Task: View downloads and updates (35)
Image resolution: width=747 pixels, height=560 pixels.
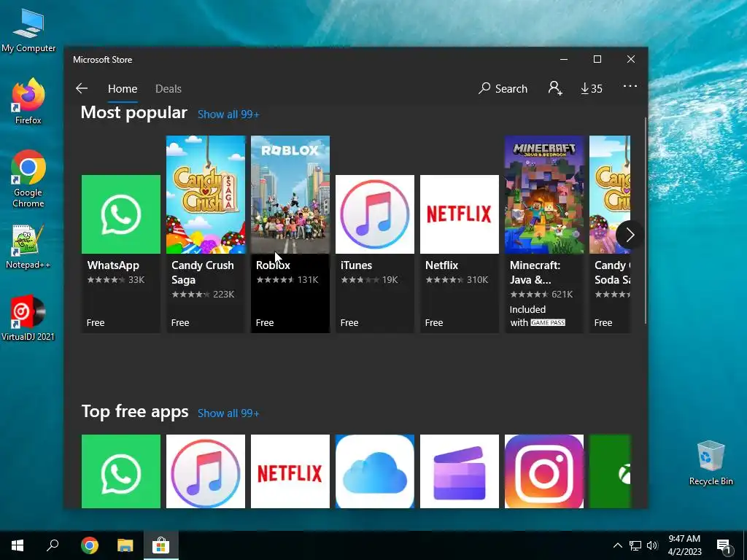Action: (x=591, y=88)
